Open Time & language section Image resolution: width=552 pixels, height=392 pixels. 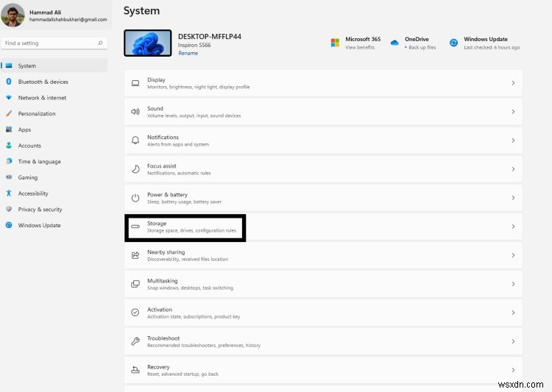click(x=54, y=161)
